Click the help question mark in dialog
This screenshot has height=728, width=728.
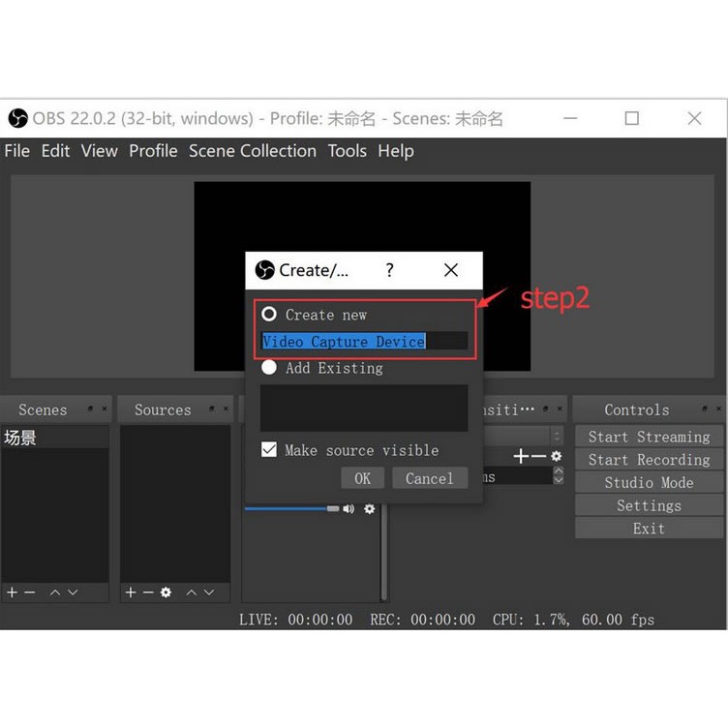point(390,270)
